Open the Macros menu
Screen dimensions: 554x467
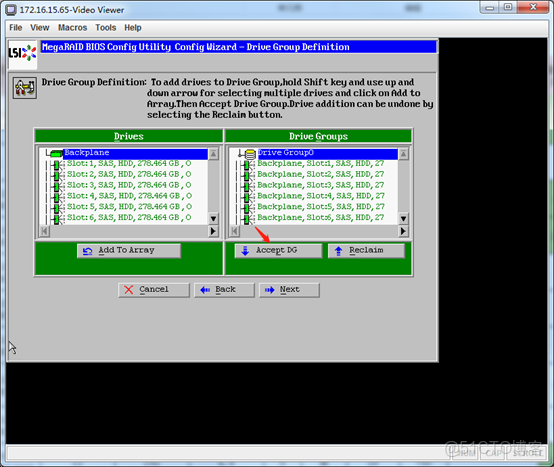tap(72, 28)
